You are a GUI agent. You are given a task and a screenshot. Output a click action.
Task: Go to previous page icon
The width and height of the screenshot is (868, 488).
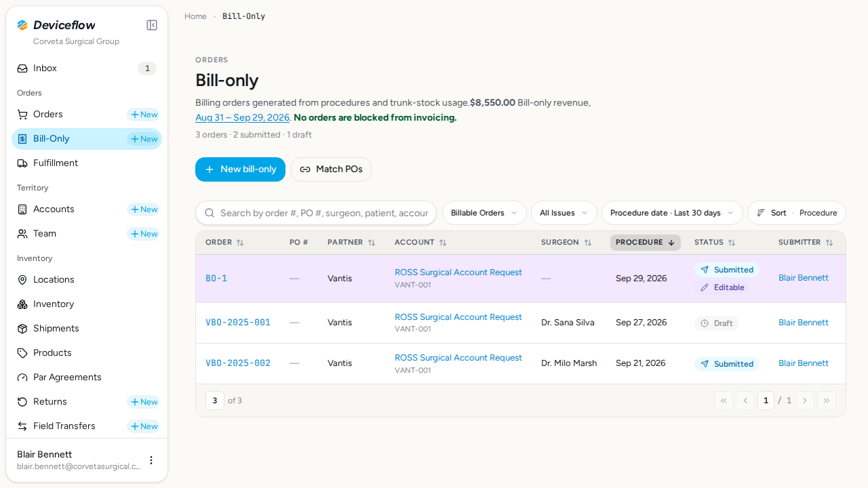pos(745,401)
